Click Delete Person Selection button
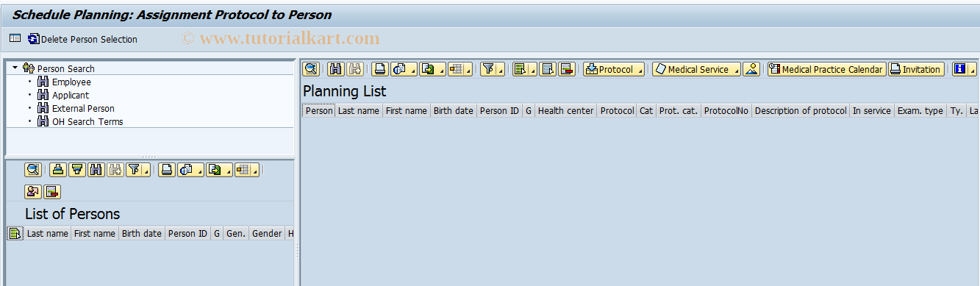 (x=82, y=39)
